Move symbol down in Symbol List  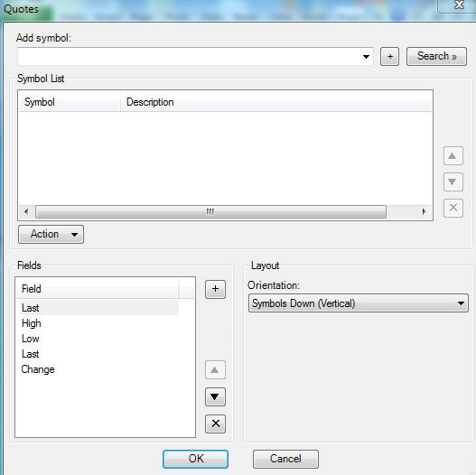(453, 182)
